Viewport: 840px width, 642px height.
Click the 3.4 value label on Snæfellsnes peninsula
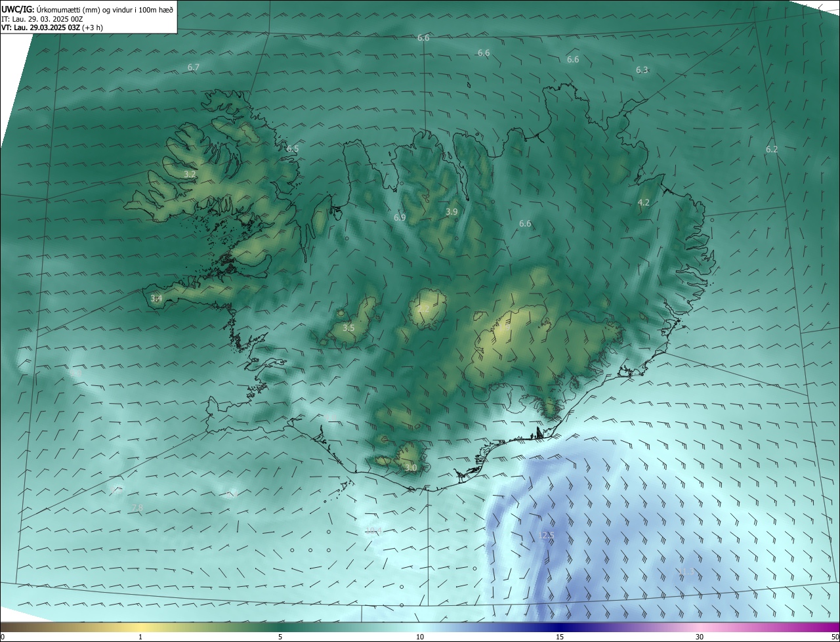pos(156,298)
